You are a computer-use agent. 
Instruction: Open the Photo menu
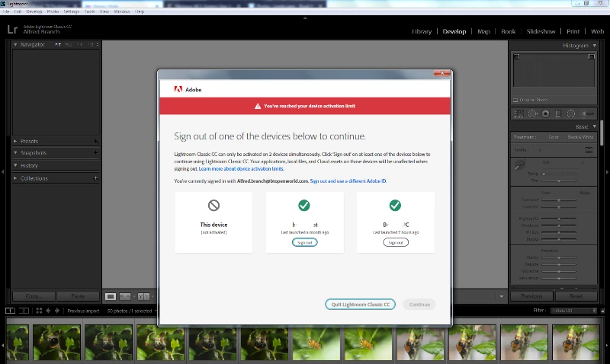pyautogui.click(x=53, y=11)
